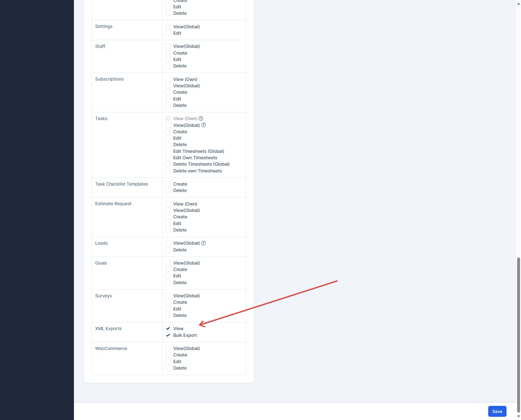The image size is (521, 420).
Task: Tick Subscriptions Delete checkbox
Action: point(168,105)
